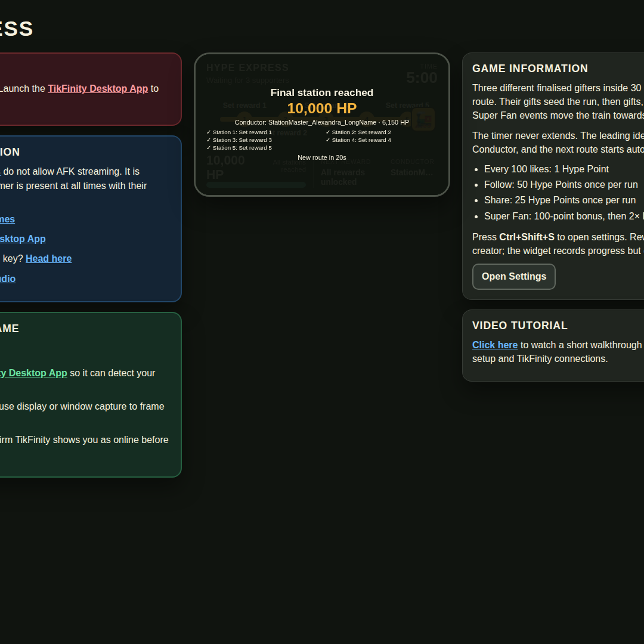The width and height of the screenshot is (644, 644).
Task: Click the Conductor StationMaster_Alexandra_LongName line
Action: (321, 122)
